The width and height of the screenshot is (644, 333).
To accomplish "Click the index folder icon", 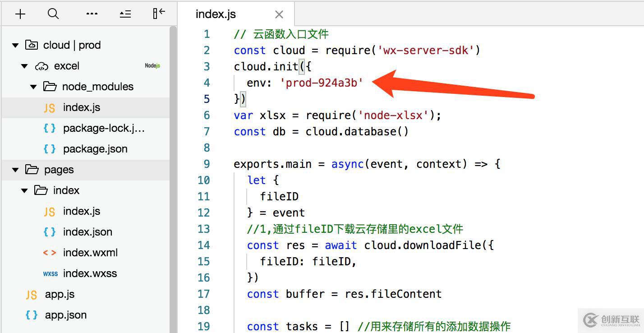I will [41, 190].
